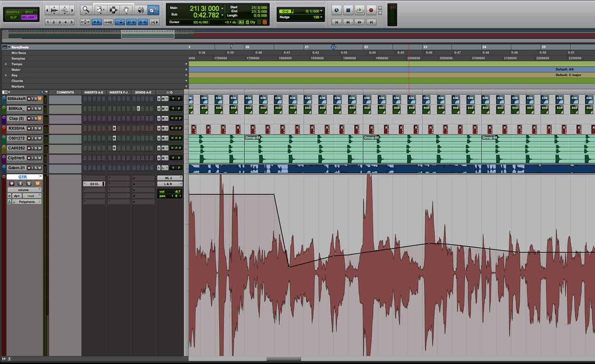Click the zoom horizontal-out arrow button

pos(48,10)
